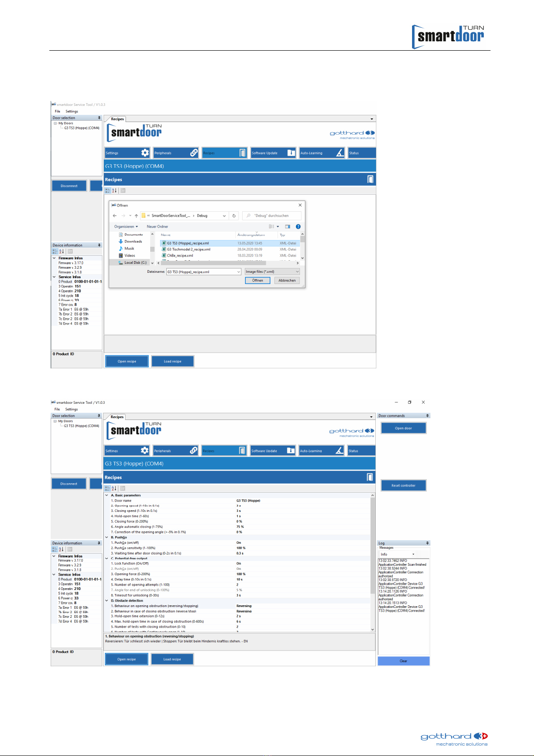Open Auto-Learning tile in lower screenshot
The height and width of the screenshot is (756, 534).
click(x=321, y=451)
